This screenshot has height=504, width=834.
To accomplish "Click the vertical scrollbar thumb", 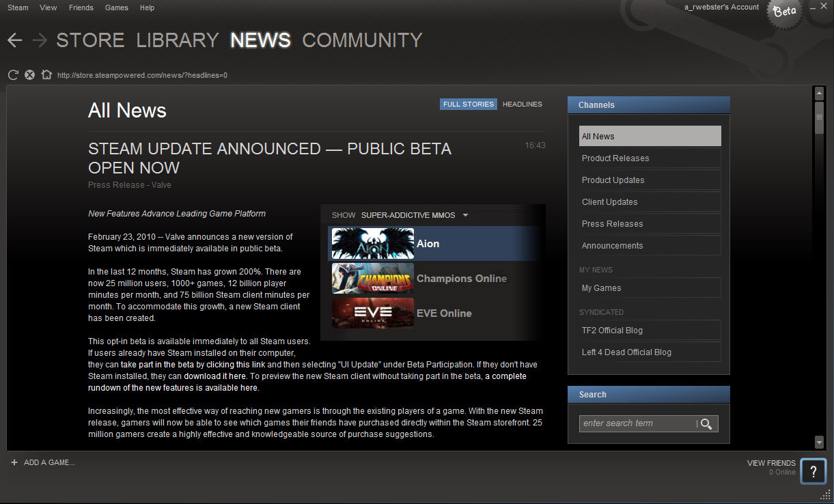I will pyautogui.click(x=819, y=117).
